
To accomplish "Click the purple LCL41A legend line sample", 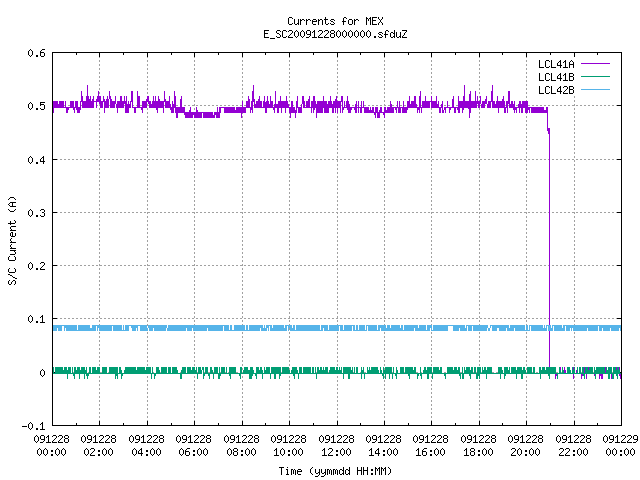I will [595, 64].
